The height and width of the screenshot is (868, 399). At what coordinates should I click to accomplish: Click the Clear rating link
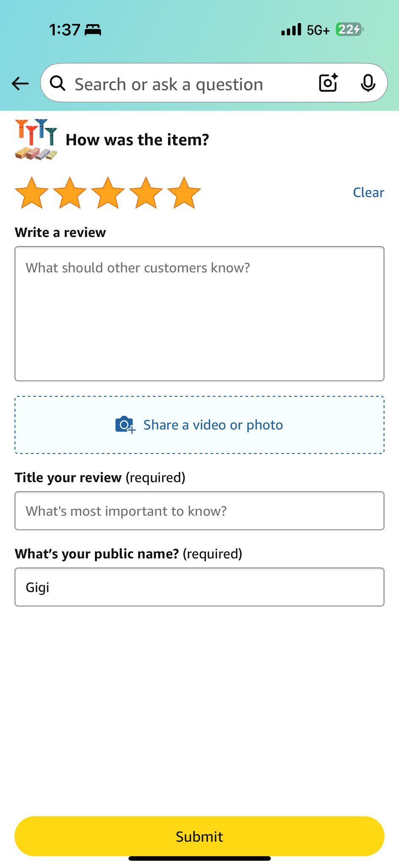point(368,192)
